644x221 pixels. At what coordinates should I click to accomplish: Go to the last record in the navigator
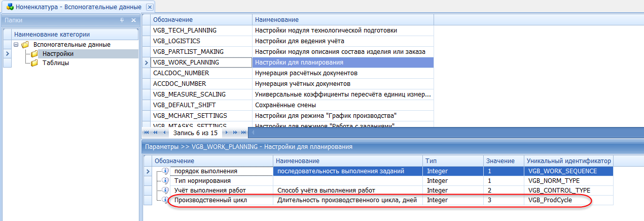[243, 133]
